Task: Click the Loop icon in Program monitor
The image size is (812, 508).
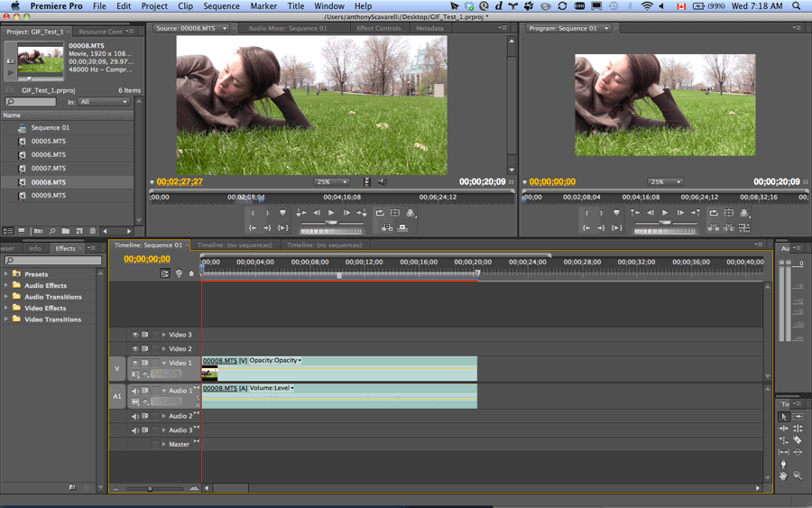Action: tap(714, 213)
